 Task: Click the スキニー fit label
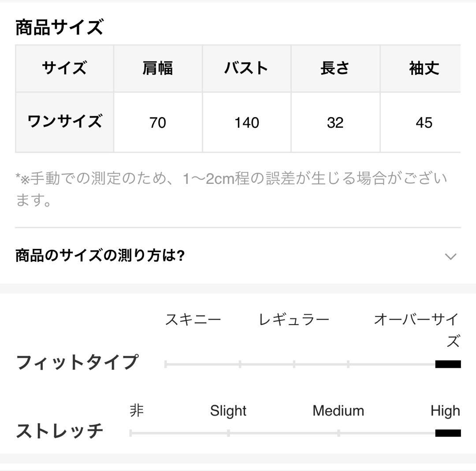click(x=193, y=319)
